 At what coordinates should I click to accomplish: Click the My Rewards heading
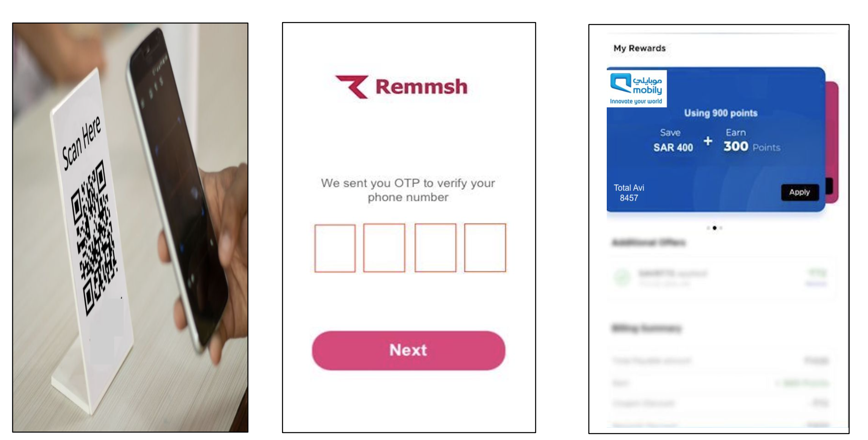[639, 48]
